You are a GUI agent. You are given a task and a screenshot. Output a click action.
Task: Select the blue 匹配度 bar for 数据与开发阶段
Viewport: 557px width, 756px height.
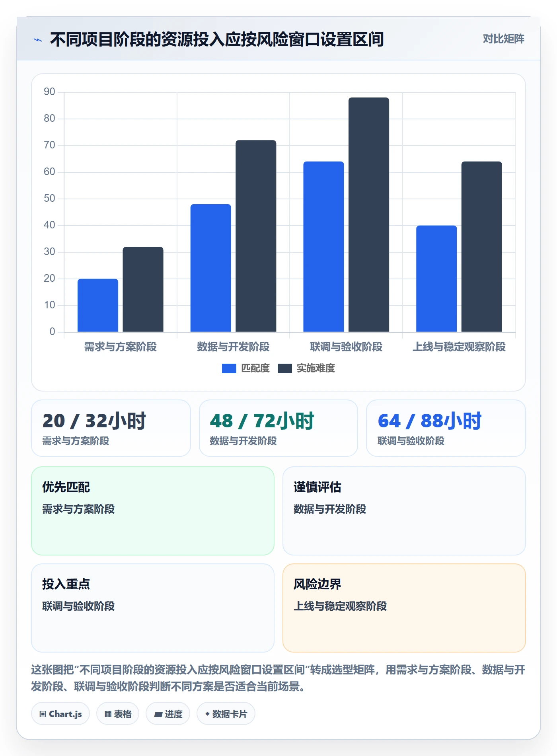210,268
